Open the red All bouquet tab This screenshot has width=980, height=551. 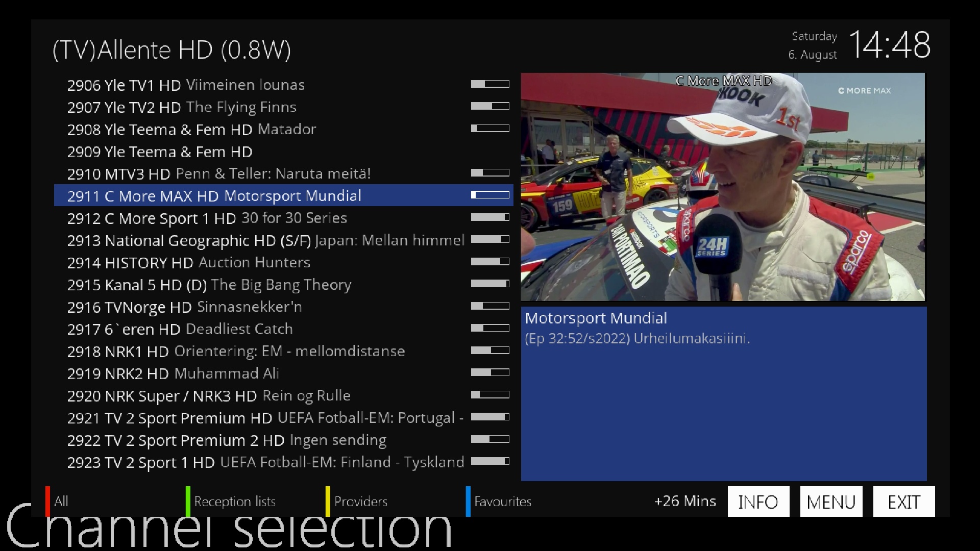click(57, 502)
